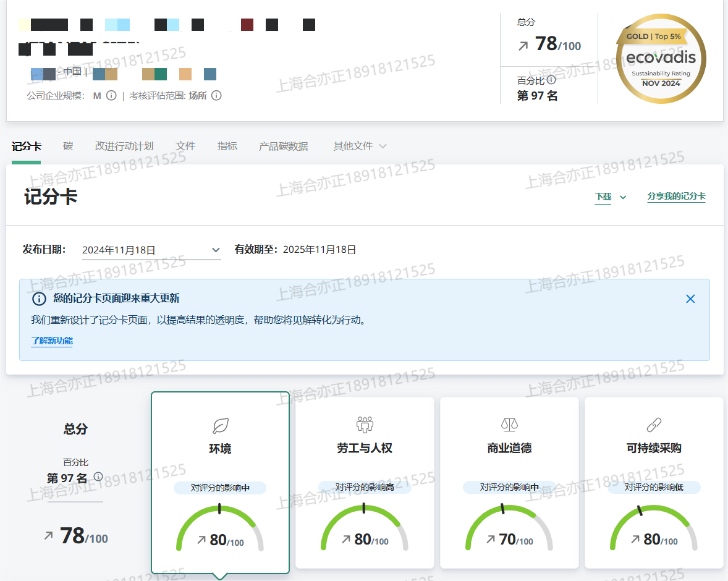Click the scales icon on 商业道德 card
728x581 pixels.
(x=509, y=425)
